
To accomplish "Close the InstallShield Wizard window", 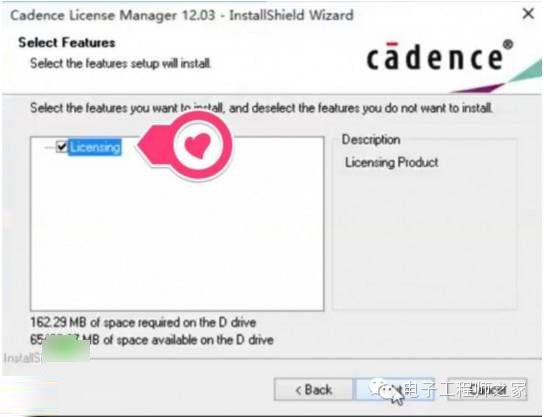I will tap(528, 14).
